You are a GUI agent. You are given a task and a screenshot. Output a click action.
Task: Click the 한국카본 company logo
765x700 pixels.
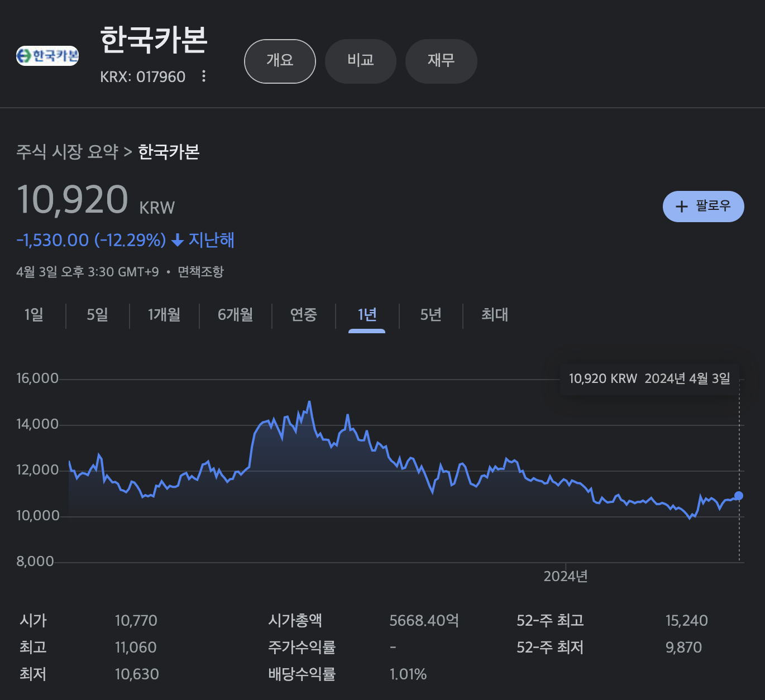pyautogui.click(x=47, y=56)
